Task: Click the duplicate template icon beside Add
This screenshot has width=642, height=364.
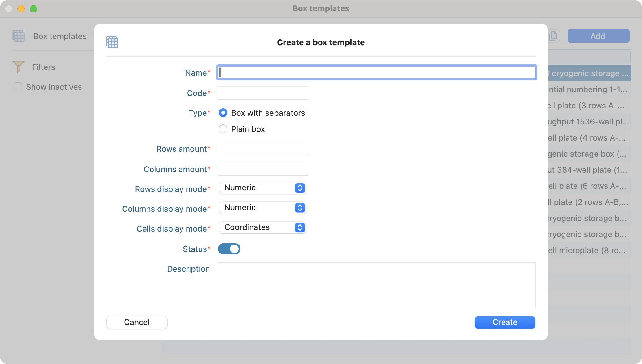Action: 553,36
